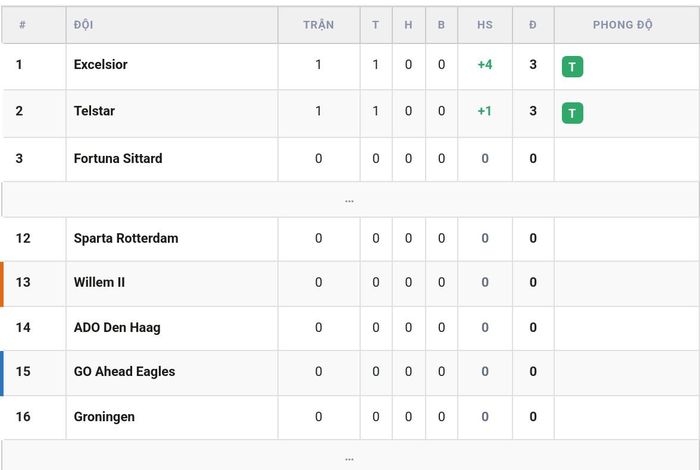Open Willem II team details
700x470 pixels.
coord(99,282)
